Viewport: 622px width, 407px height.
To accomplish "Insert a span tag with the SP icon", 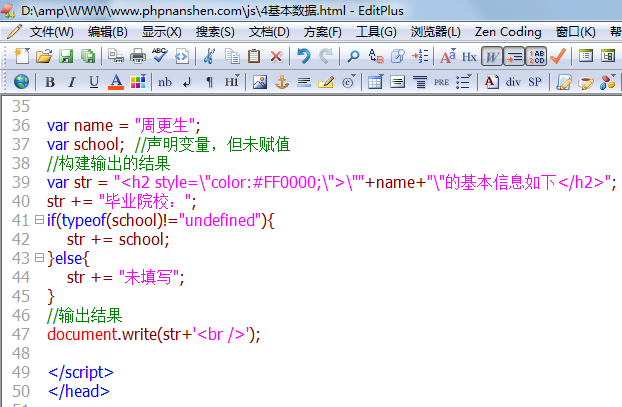I will coord(535,82).
